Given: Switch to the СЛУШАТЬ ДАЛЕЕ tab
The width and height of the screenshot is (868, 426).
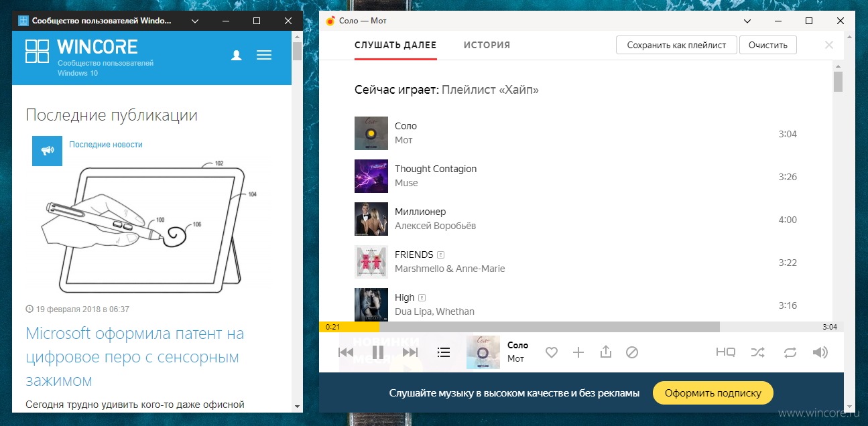Looking at the screenshot, I should 395,45.
